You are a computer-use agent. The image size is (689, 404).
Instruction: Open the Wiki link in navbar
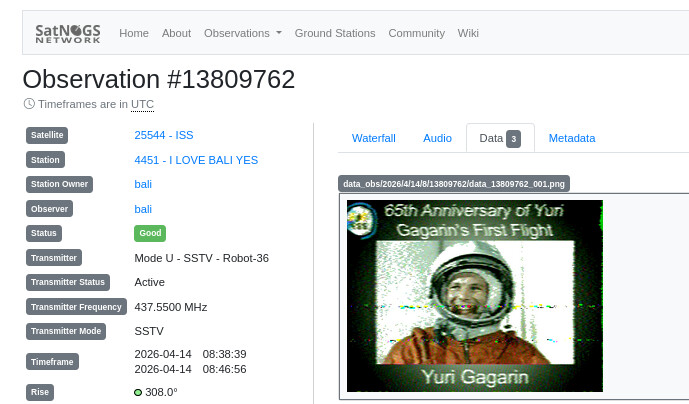coord(468,33)
